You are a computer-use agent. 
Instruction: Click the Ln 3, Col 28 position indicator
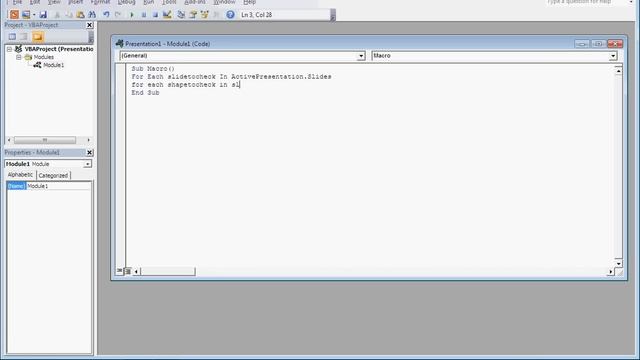(257, 15)
